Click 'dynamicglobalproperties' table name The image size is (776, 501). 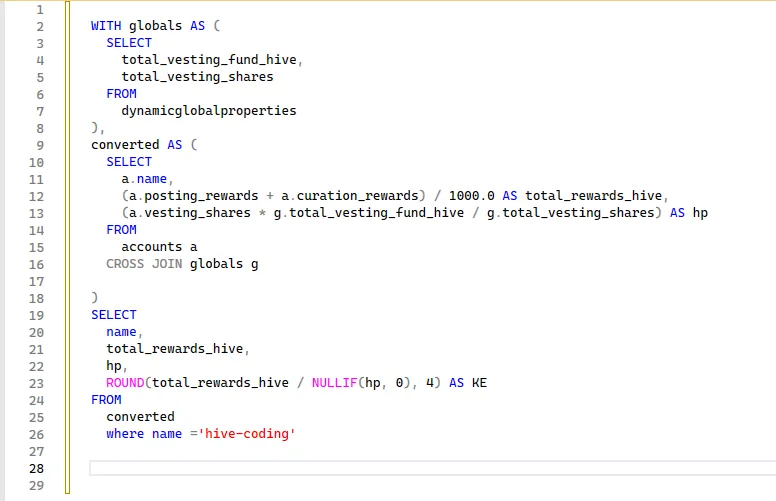point(209,111)
